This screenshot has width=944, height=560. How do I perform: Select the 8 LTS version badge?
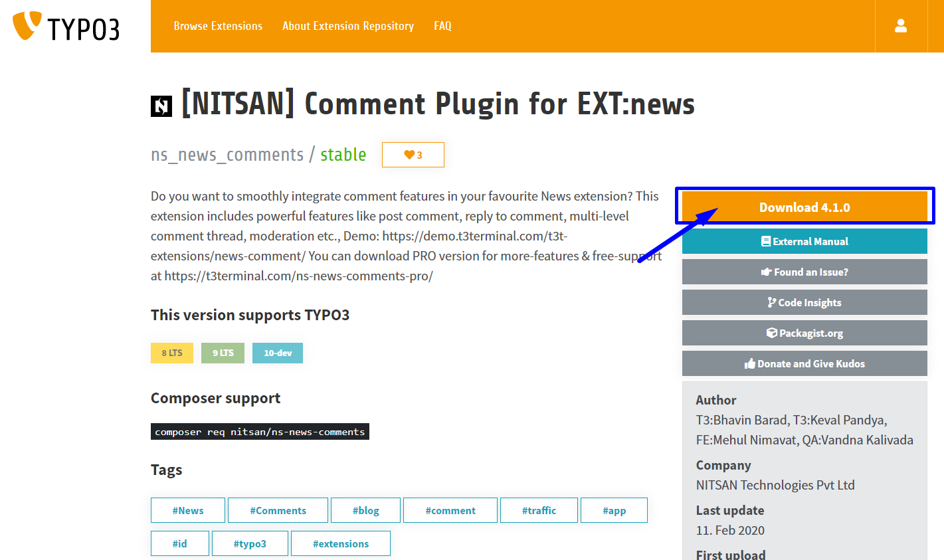pyautogui.click(x=172, y=353)
